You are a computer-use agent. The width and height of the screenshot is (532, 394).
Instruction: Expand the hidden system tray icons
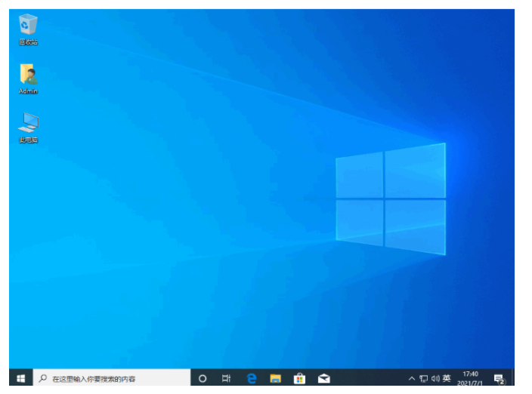click(x=412, y=378)
